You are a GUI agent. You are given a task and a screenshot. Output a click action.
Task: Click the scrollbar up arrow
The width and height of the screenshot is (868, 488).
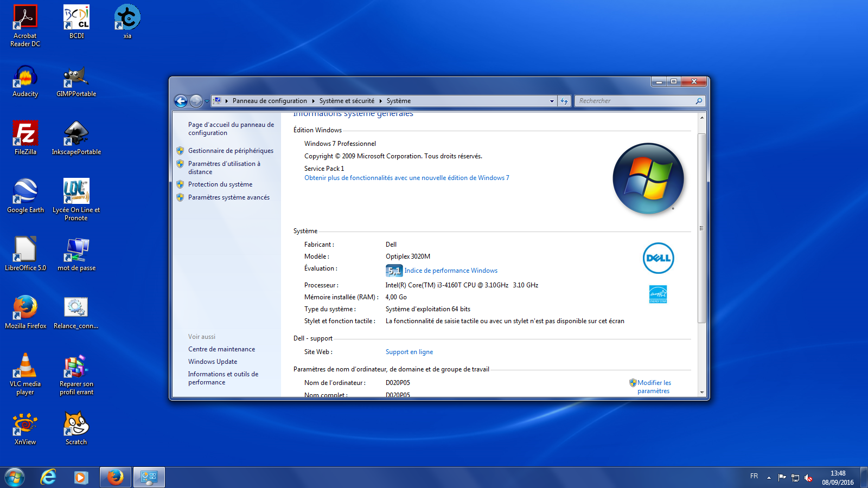point(701,117)
